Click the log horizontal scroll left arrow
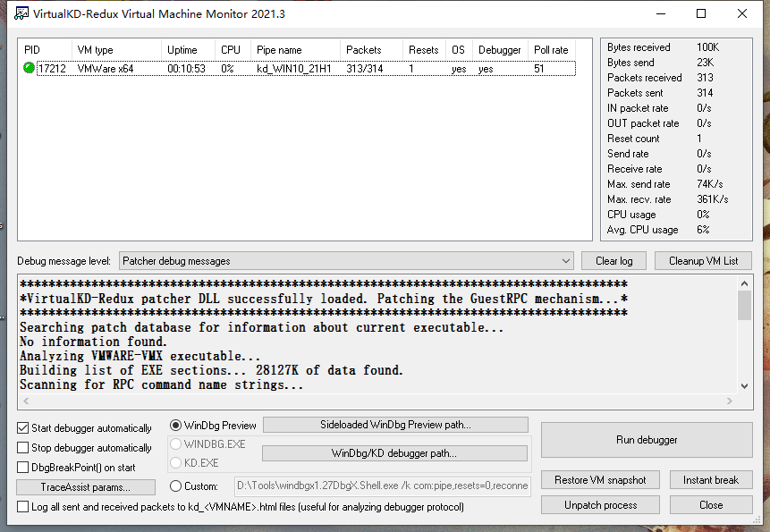The width and height of the screenshot is (770, 532). [26, 401]
